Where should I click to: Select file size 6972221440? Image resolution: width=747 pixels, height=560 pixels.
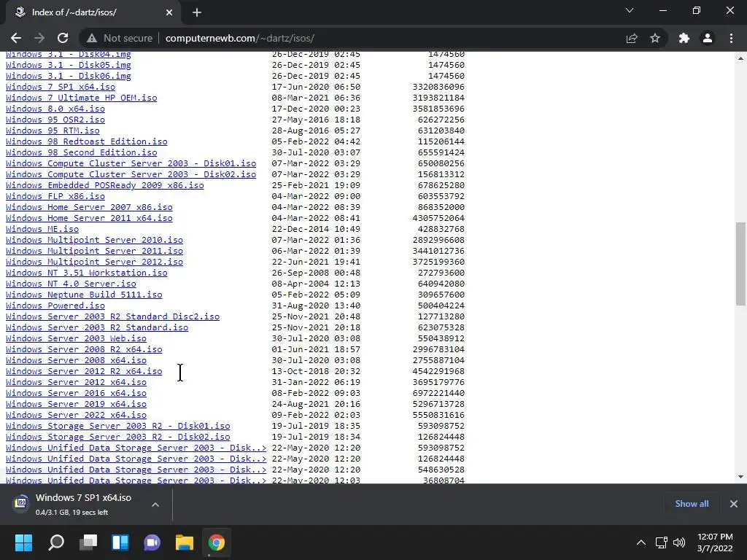pyautogui.click(x=438, y=393)
